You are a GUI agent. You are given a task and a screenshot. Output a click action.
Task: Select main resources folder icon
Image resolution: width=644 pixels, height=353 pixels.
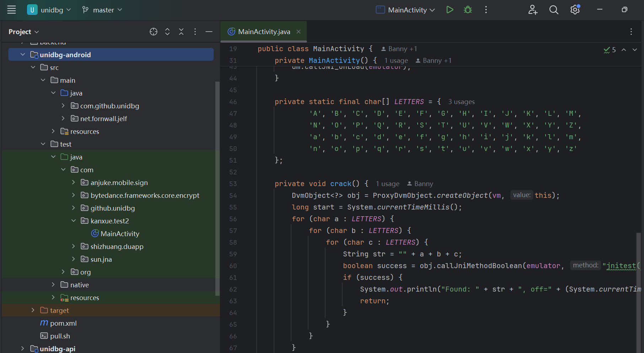(64, 131)
